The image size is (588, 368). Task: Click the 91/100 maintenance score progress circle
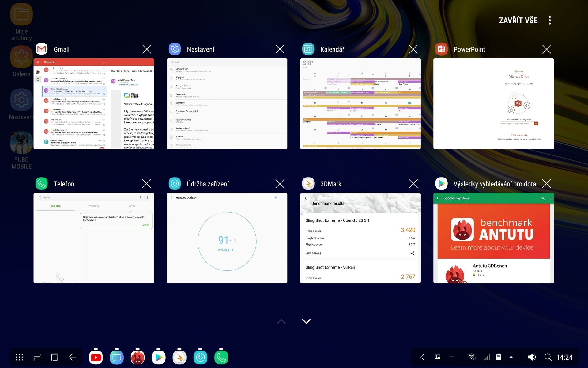tap(227, 241)
